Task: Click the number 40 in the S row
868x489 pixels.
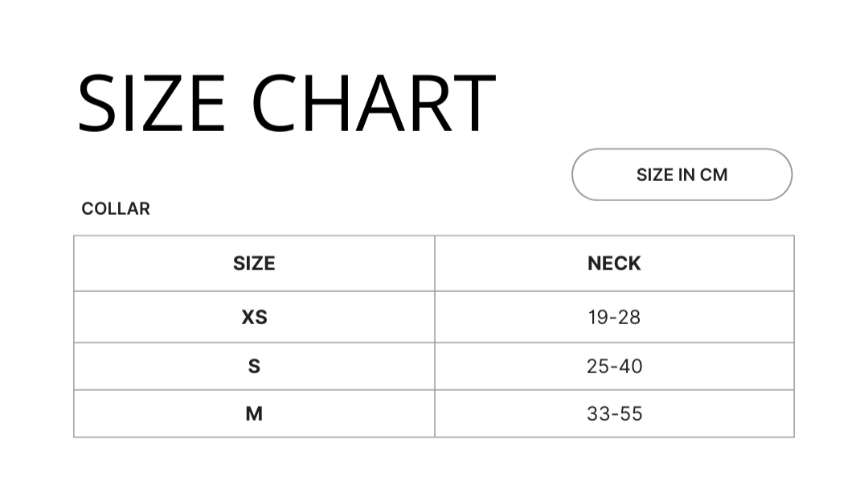Action: click(631, 366)
